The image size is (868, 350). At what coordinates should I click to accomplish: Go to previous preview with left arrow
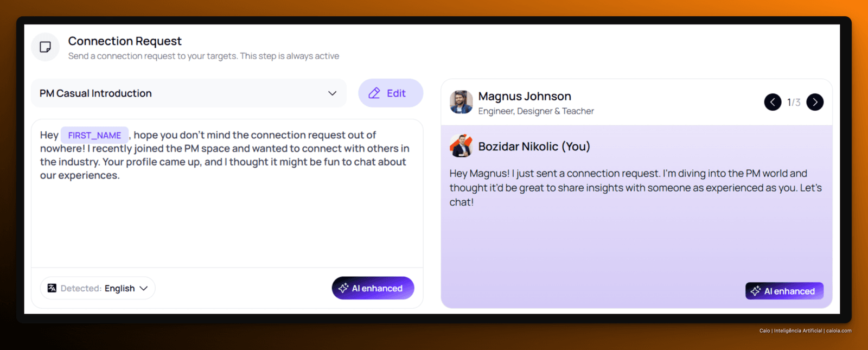[773, 102]
